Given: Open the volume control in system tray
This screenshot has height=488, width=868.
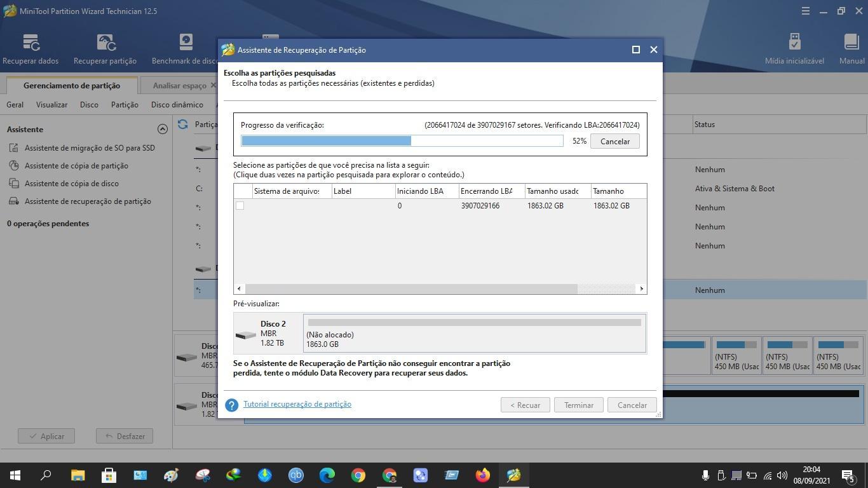Looking at the screenshot, I should [782, 475].
